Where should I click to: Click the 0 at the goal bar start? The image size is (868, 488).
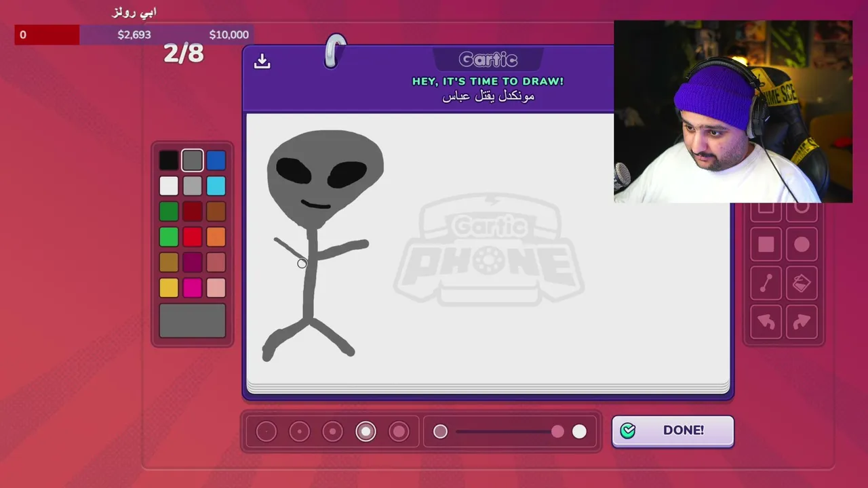click(23, 35)
